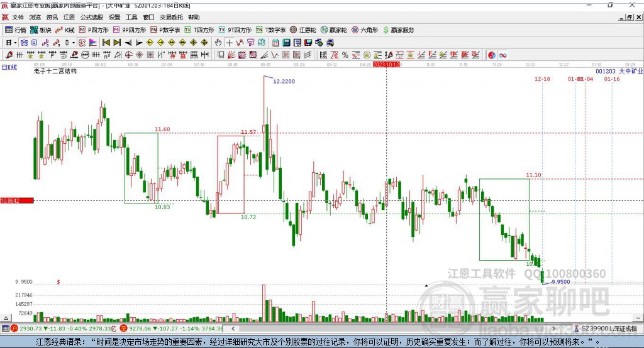Image resolution: width=644 pixels, height=348 pixels.
Task: Open the 设置 menu
Action: coord(114,17)
